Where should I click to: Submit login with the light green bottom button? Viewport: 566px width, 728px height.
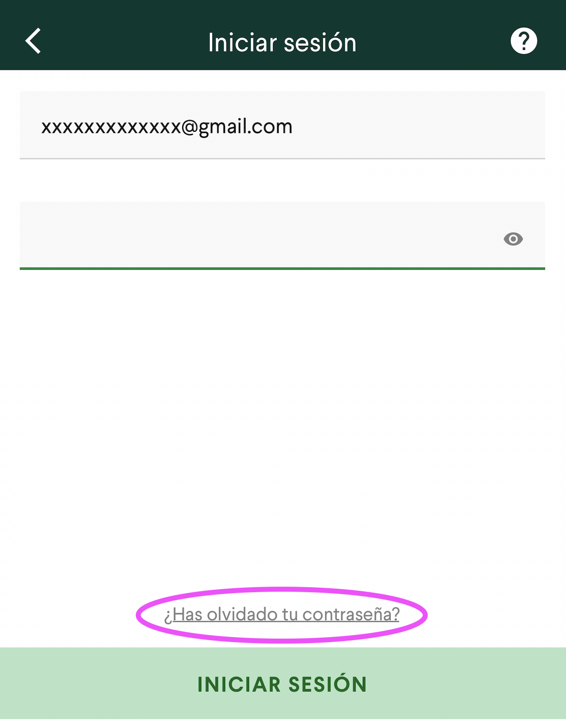283,684
